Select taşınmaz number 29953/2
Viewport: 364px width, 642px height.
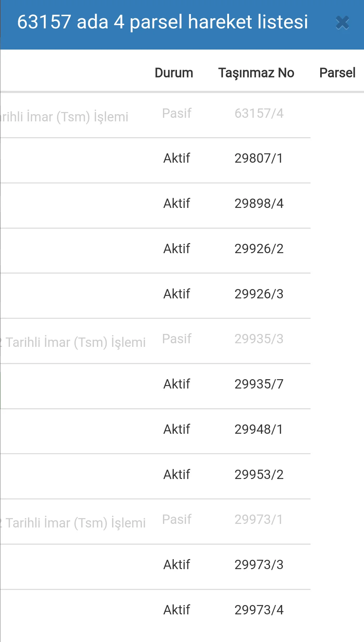(259, 475)
